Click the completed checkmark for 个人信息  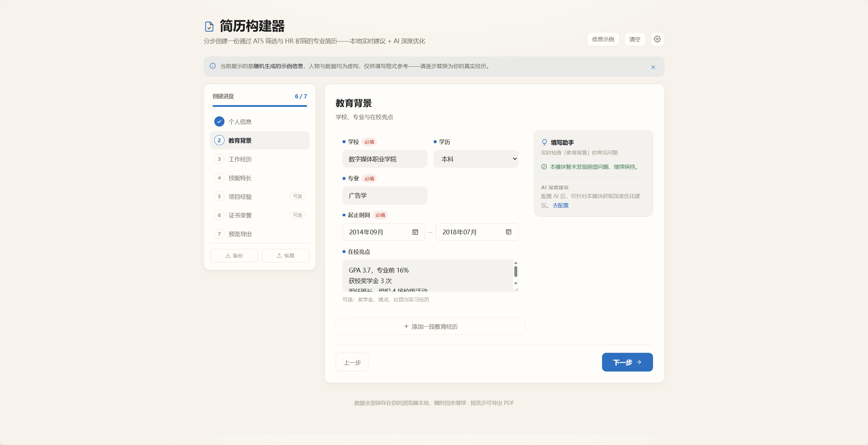pyautogui.click(x=219, y=121)
